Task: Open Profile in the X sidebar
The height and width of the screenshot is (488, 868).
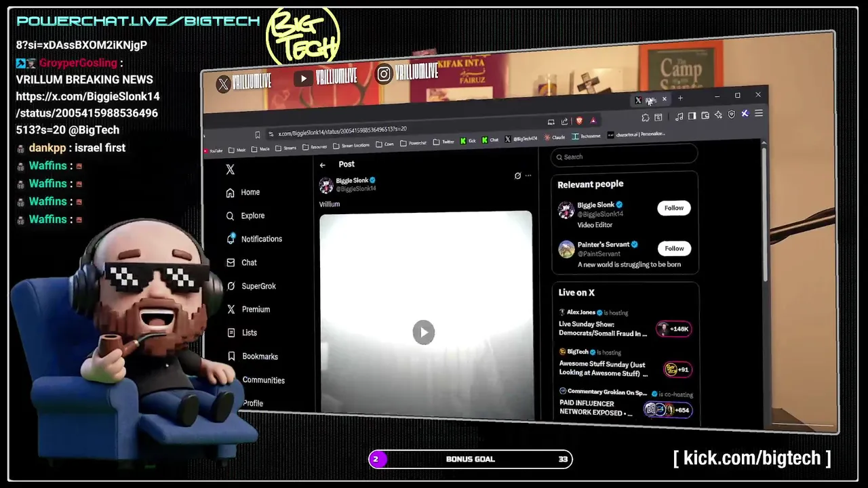Action: pos(253,403)
